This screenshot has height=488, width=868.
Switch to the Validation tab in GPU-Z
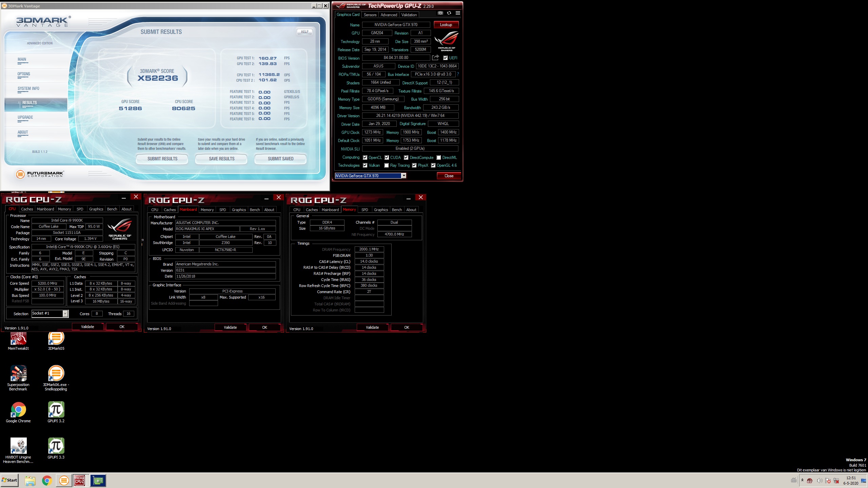pos(409,15)
